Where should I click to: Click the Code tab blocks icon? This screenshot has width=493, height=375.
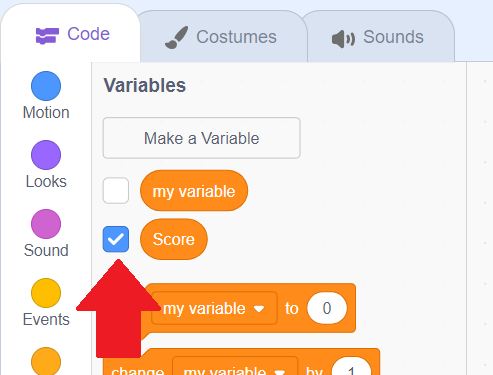[x=47, y=36]
